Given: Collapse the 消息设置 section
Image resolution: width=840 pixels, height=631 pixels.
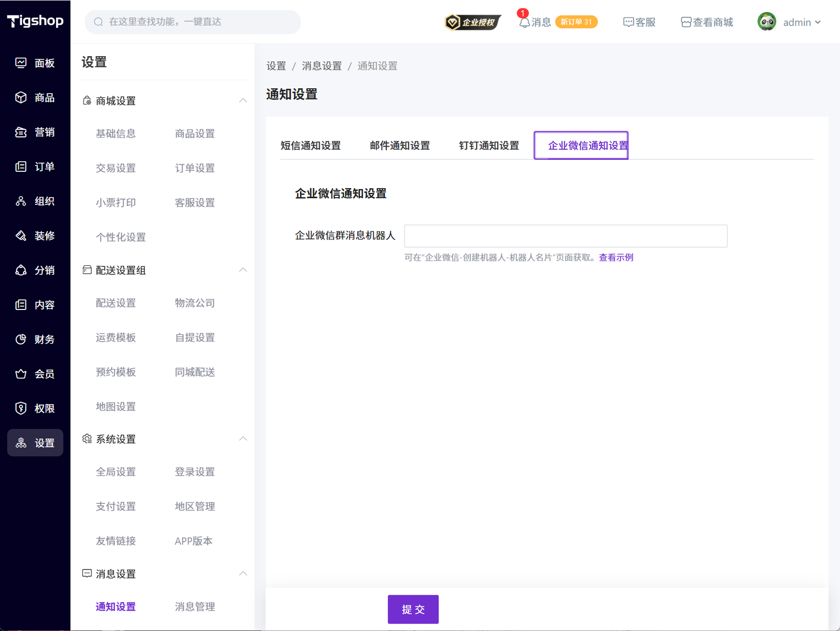Looking at the screenshot, I should 243,573.
